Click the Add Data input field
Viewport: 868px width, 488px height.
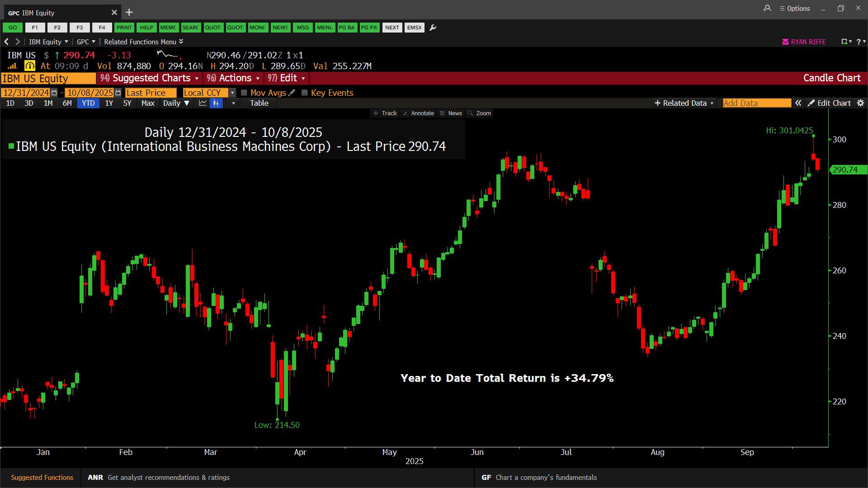click(756, 103)
